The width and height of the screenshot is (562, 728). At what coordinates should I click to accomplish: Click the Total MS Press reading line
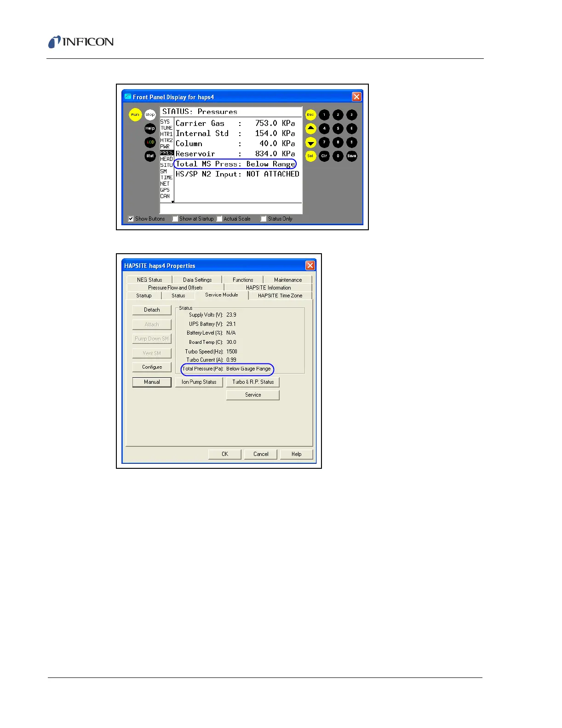[x=235, y=164]
